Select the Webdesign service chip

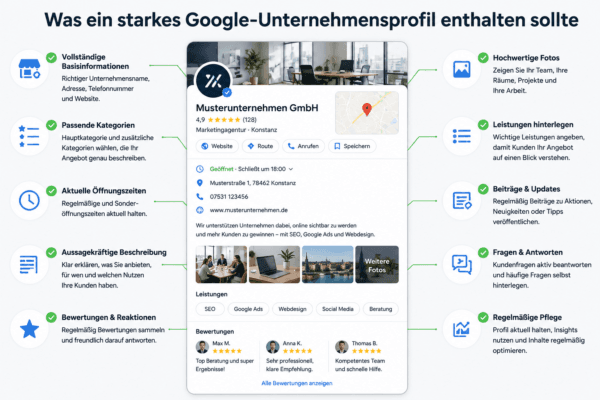[x=292, y=309]
